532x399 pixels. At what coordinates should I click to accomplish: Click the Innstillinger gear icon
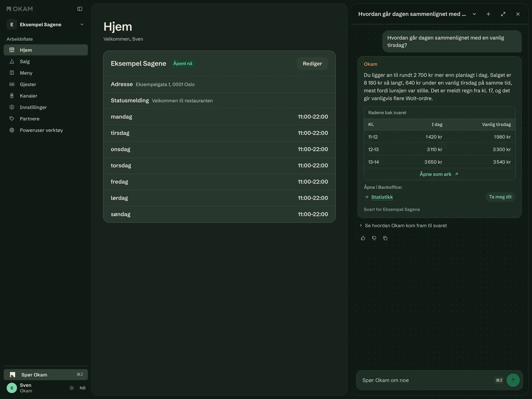pyautogui.click(x=12, y=107)
